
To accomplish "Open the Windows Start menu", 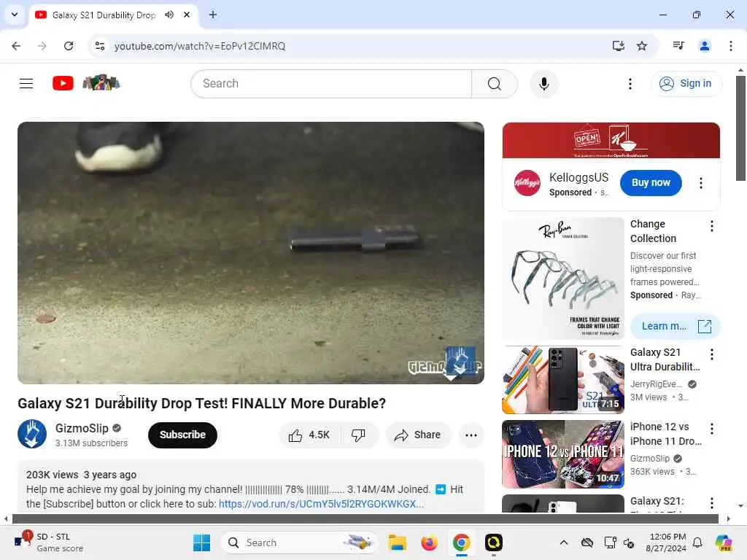I will (x=201, y=542).
